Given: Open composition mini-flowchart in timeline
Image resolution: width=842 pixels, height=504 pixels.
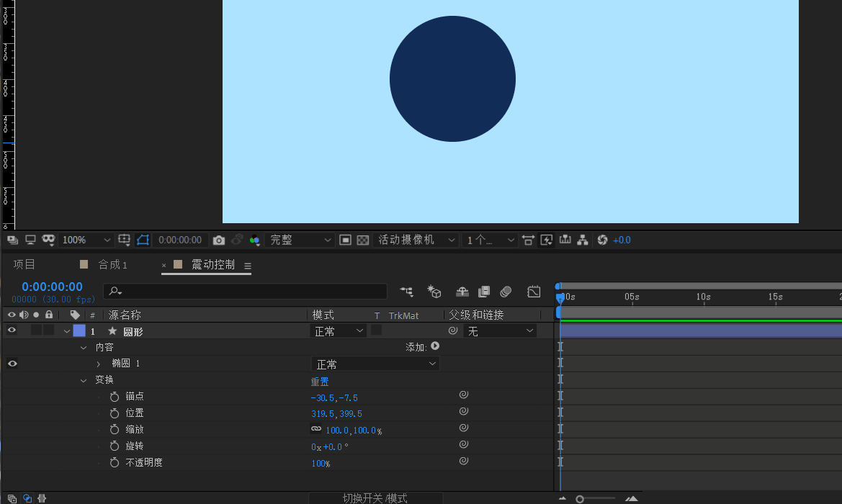Looking at the screenshot, I should click(x=406, y=292).
